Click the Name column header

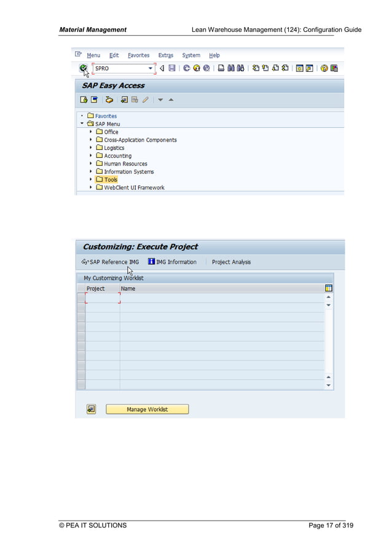[222, 288]
